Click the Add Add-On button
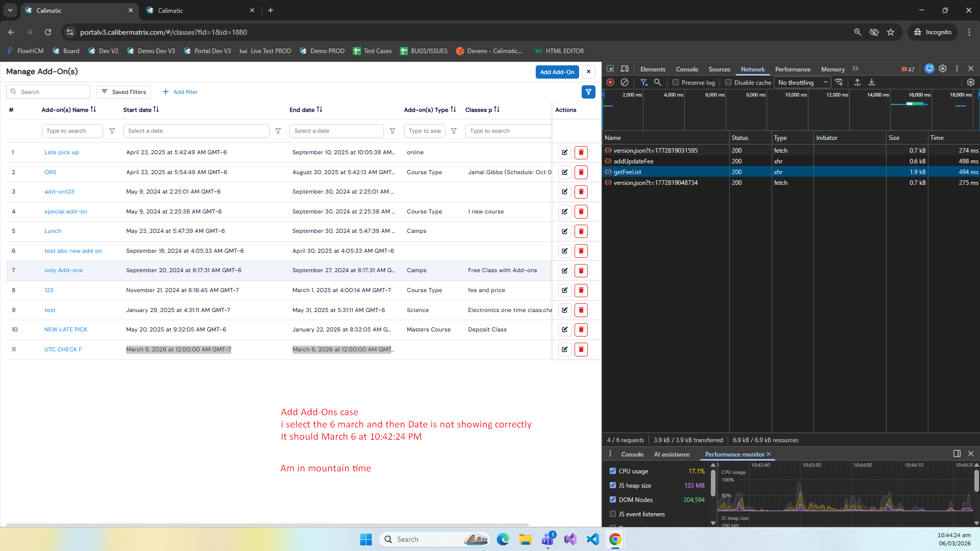This screenshot has height=551, width=980. (x=557, y=72)
